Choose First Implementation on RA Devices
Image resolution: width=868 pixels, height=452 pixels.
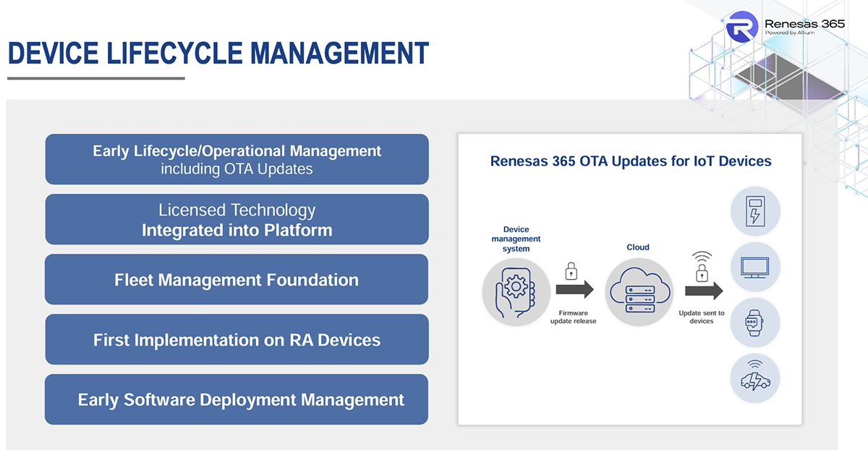tap(237, 340)
